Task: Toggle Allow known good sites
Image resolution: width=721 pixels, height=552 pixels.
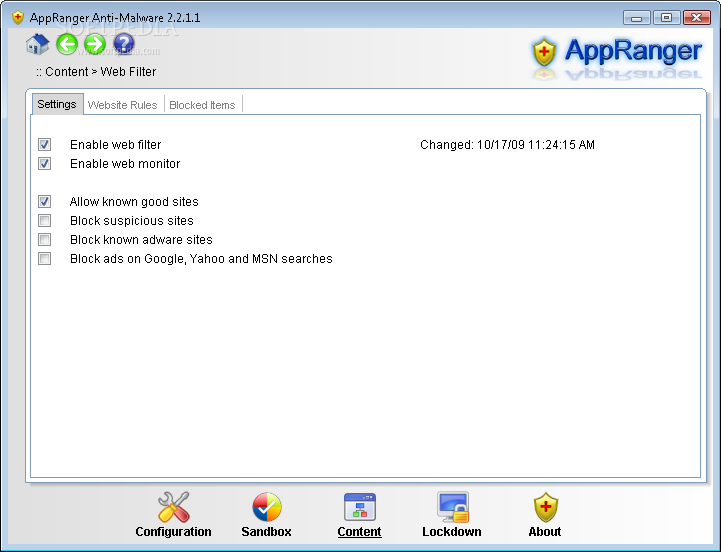Action: point(45,201)
